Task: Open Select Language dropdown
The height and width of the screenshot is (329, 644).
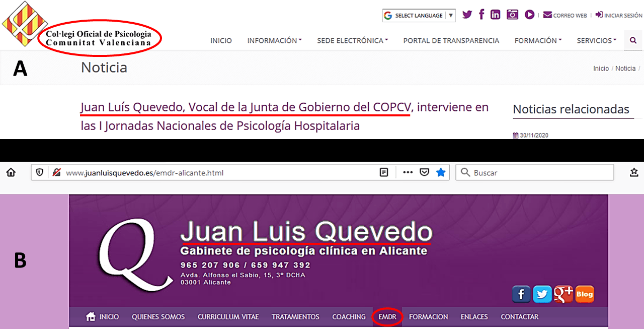Action: [x=419, y=16]
